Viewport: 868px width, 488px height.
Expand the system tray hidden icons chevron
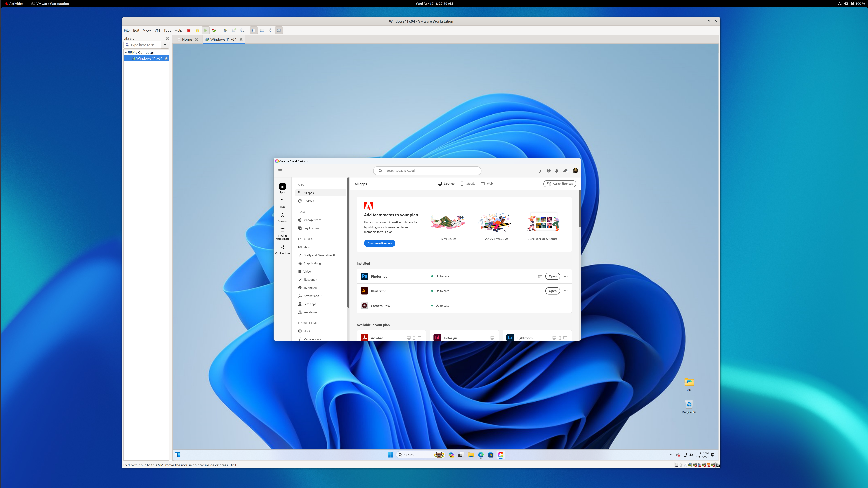671,455
